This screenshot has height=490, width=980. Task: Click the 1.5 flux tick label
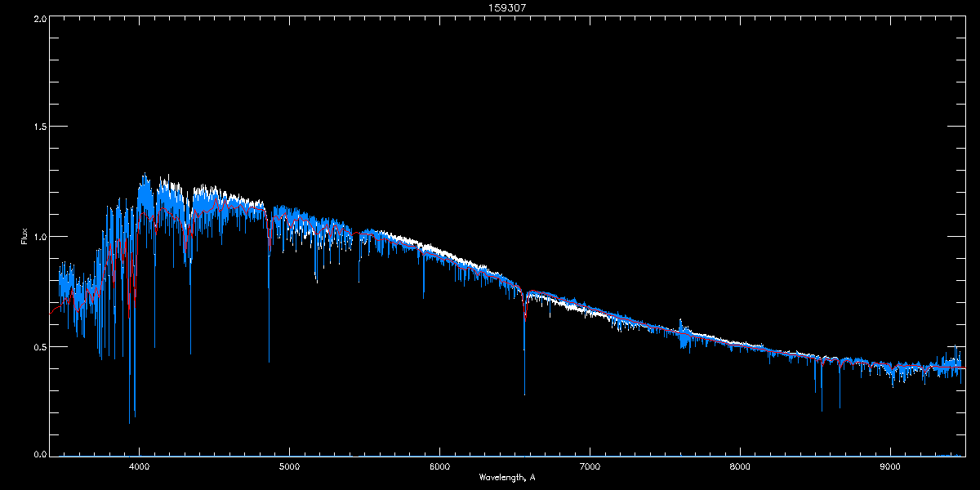(x=39, y=127)
